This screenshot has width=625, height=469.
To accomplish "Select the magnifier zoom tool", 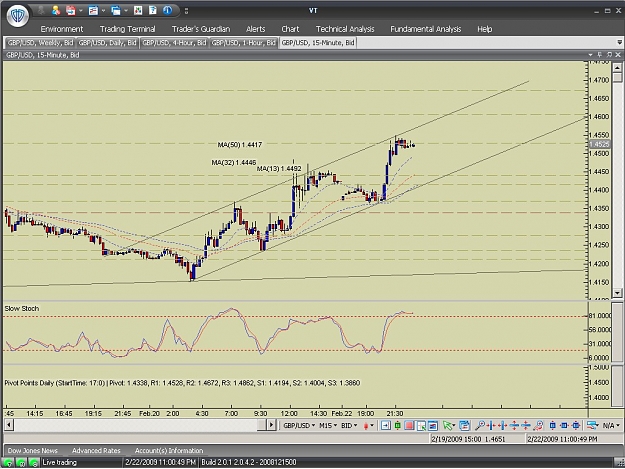I will (x=480, y=426).
